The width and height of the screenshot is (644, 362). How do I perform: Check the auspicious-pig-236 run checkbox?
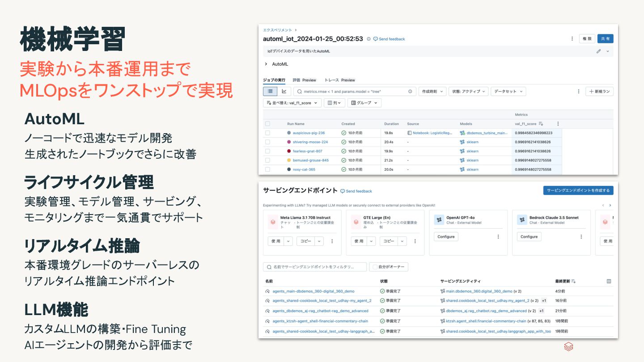267,133
